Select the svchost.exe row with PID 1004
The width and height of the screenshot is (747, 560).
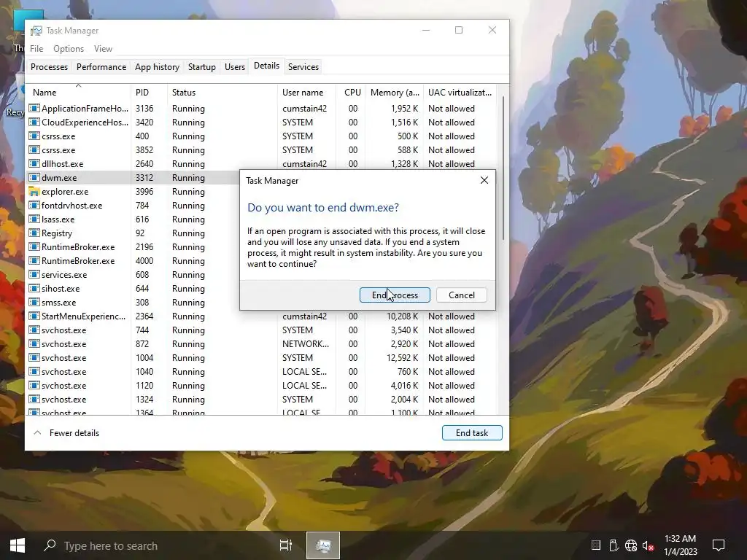pos(263,357)
